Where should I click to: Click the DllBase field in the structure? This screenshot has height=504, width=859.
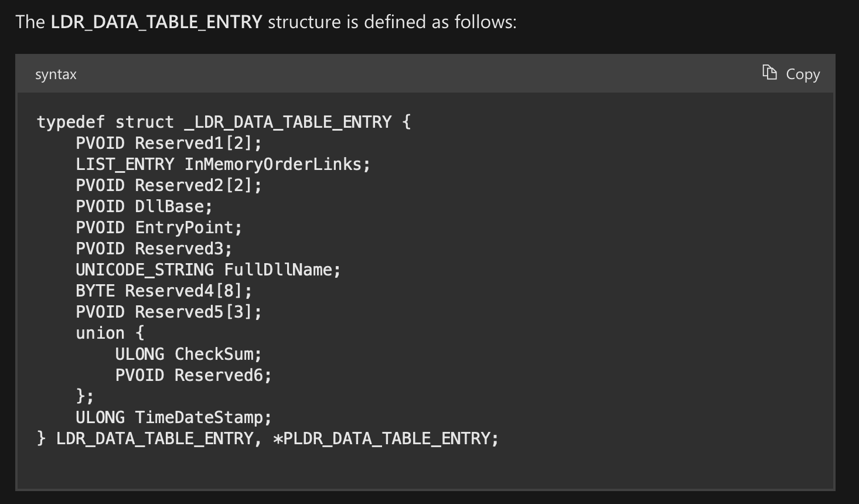(x=144, y=206)
